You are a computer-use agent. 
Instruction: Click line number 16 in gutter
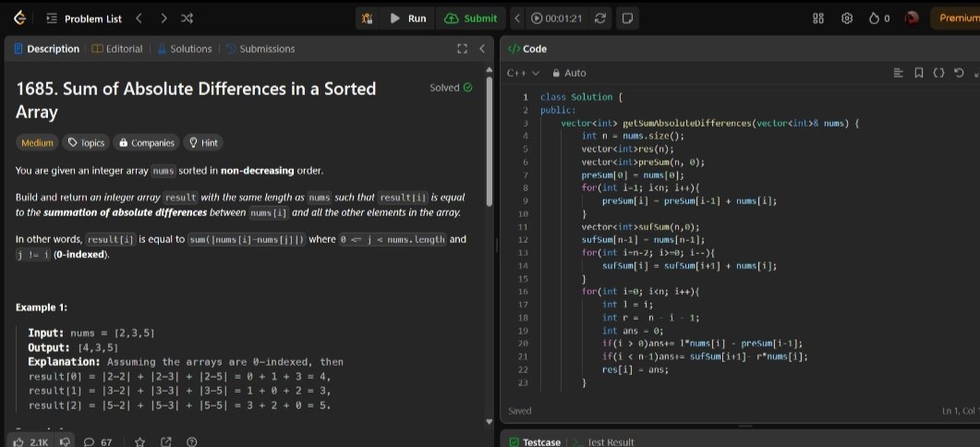(524, 291)
